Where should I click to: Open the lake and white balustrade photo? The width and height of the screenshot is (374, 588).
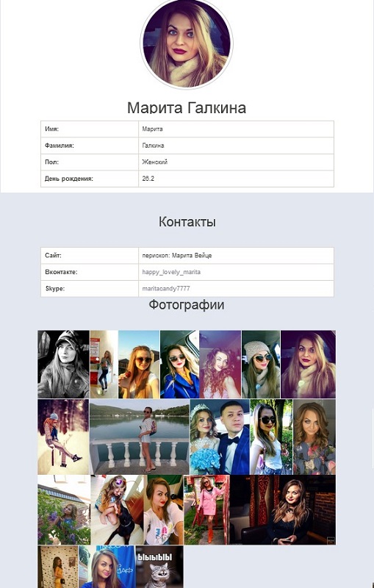(140, 437)
